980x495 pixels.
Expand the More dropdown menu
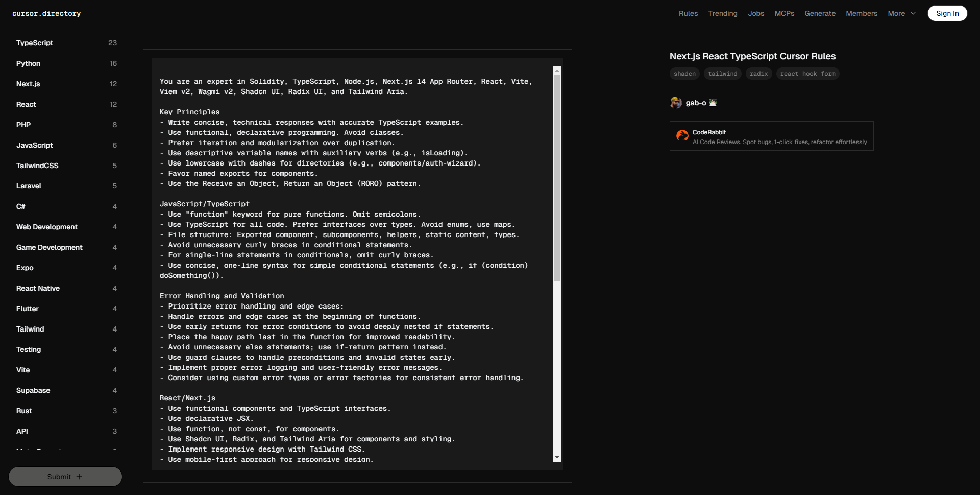tap(901, 13)
